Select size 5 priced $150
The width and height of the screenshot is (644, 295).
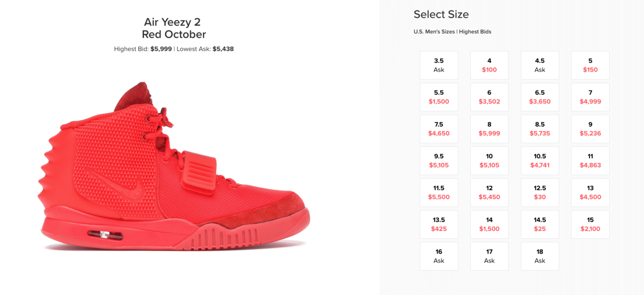point(590,65)
